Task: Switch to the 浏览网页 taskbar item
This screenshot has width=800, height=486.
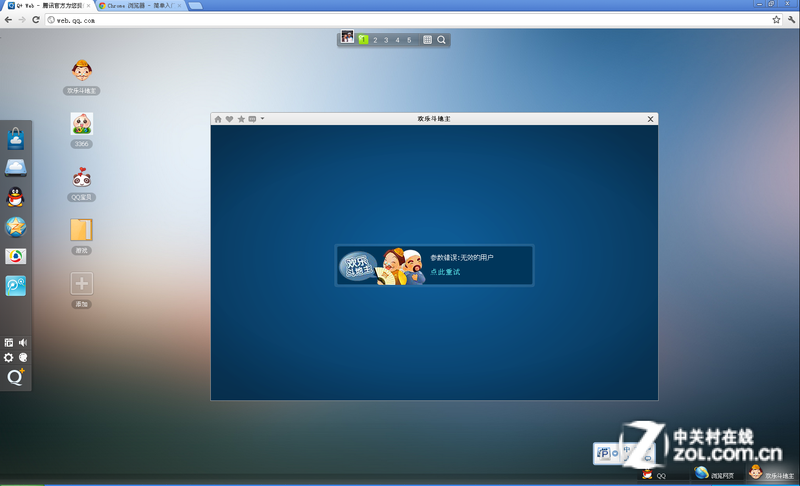Action: 714,474
